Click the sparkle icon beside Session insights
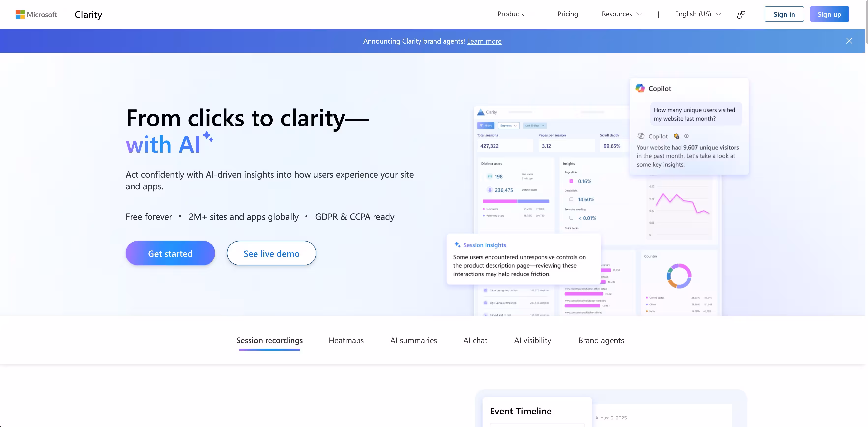Image resolution: width=868 pixels, height=427 pixels. point(457,245)
